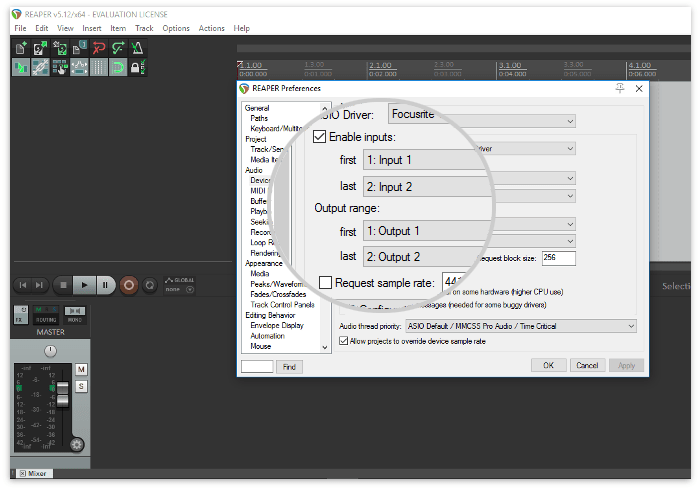Toggle item grouping chain-link icon
Image resolution: width=700 pixels, height=491 pixels.
point(40,67)
